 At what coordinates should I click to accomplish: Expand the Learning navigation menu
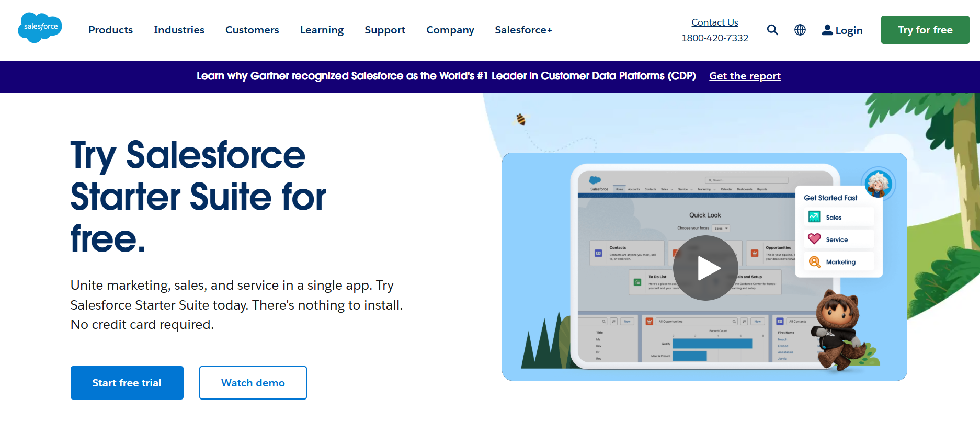pos(322,30)
